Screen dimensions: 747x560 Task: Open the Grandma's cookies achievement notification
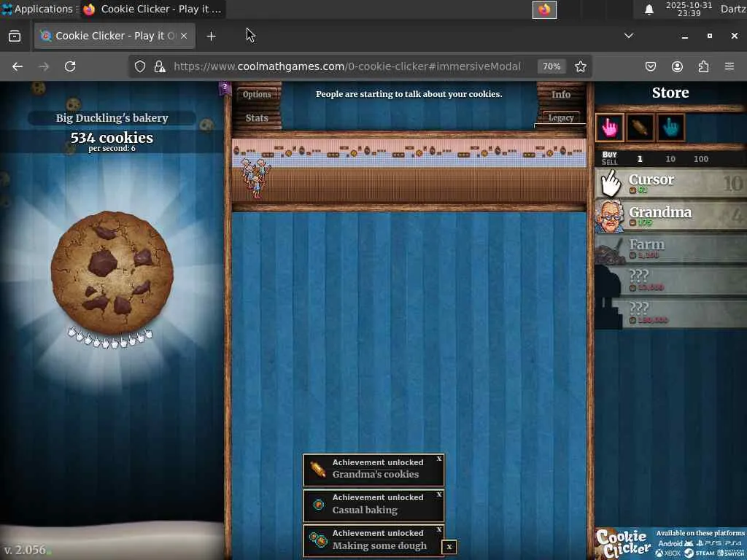pyautogui.click(x=373, y=470)
